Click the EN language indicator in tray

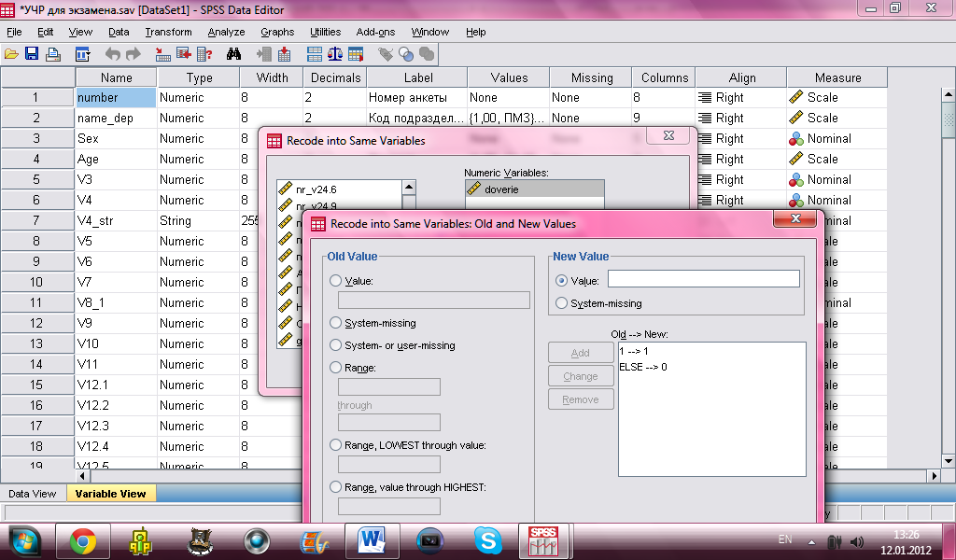coord(785,539)
